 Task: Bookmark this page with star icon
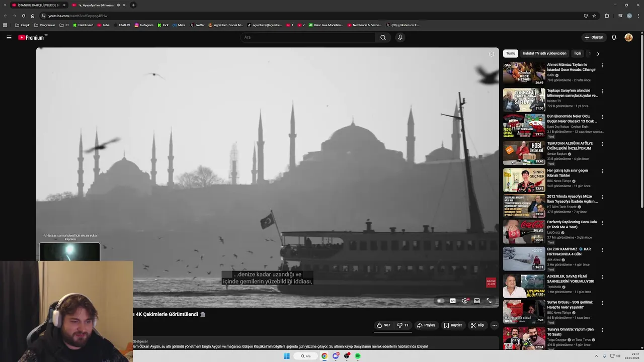point(594,16)
